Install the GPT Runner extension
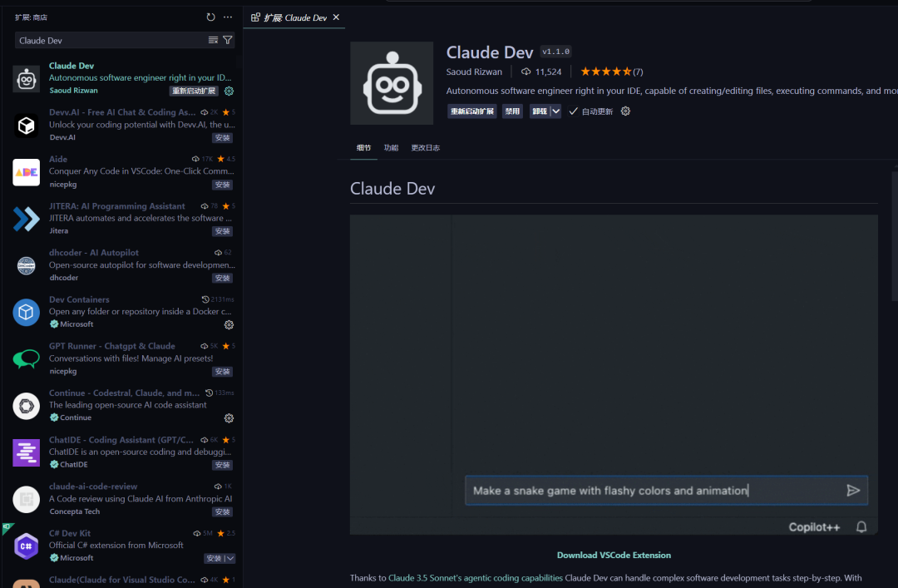Image resolution: width=898 pixels, height=588 pixels. 223,372
